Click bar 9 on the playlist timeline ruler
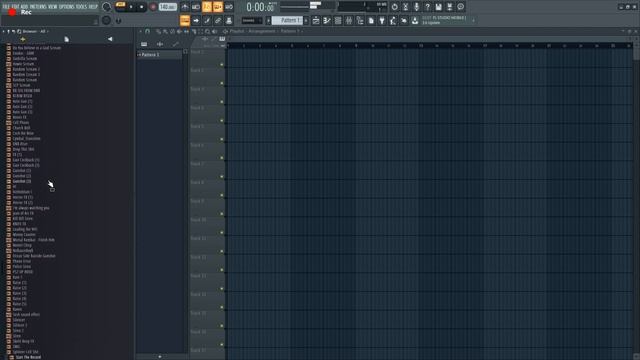The width and height of the screenshot is (640, 360). (x=356, y=46)
